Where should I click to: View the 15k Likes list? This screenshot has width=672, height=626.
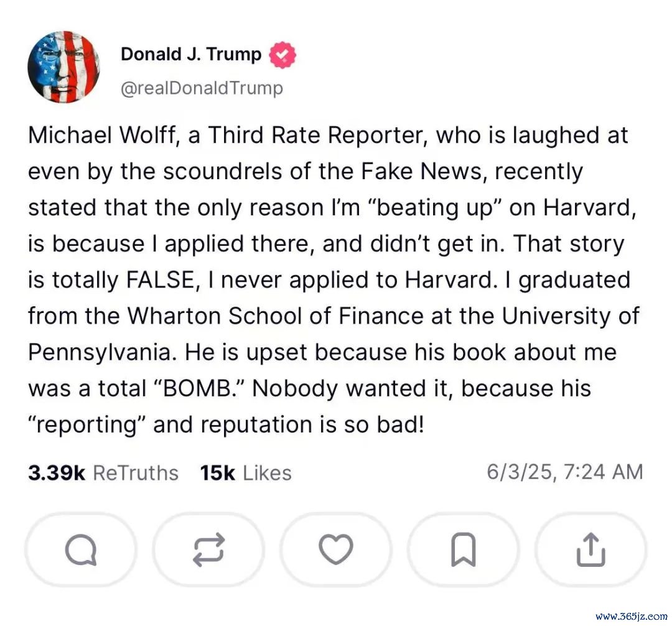(246, 472)
